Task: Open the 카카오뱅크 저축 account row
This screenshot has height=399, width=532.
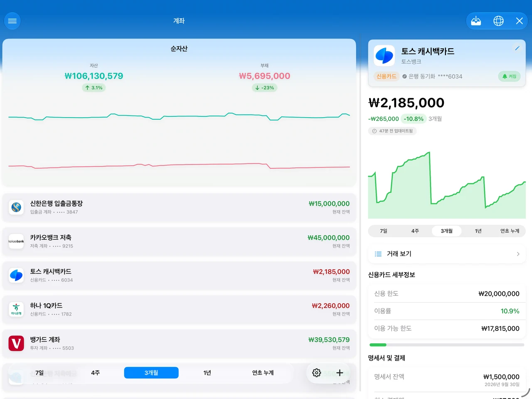Action: click(179, 241)
